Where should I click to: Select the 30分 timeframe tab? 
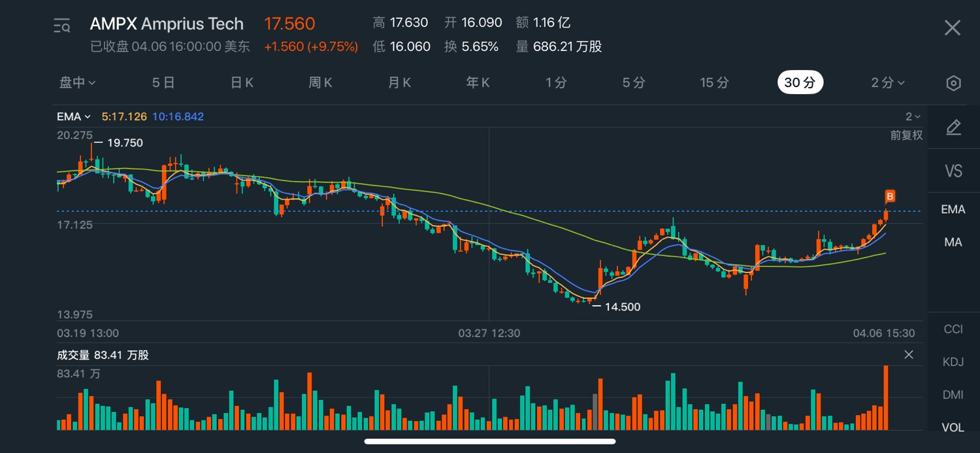800,82
